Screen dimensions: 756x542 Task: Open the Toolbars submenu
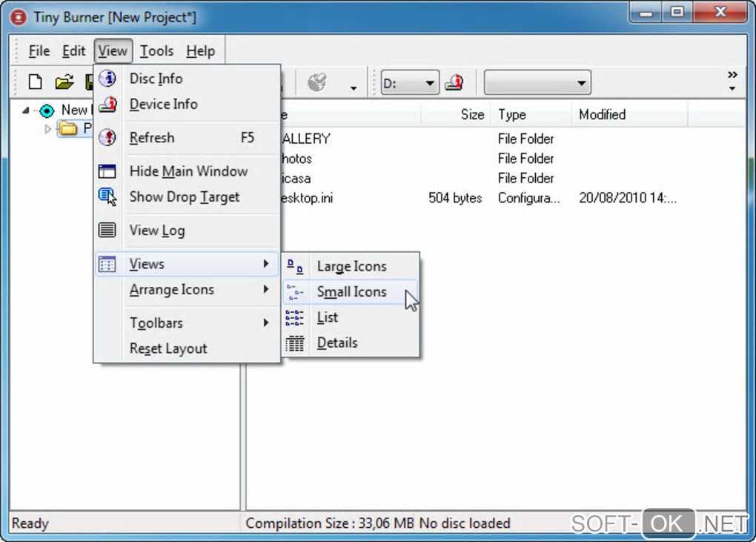click(187, 323)
